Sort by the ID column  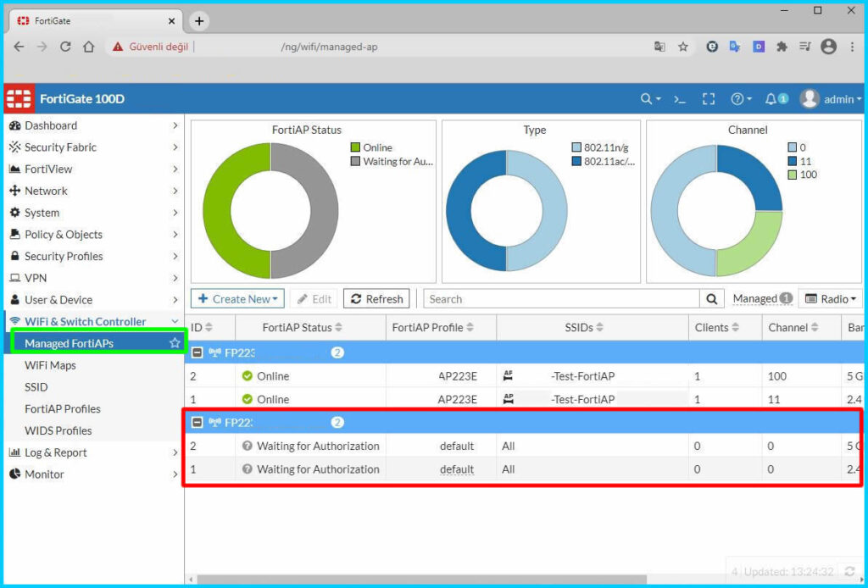(x=202, y=327)
